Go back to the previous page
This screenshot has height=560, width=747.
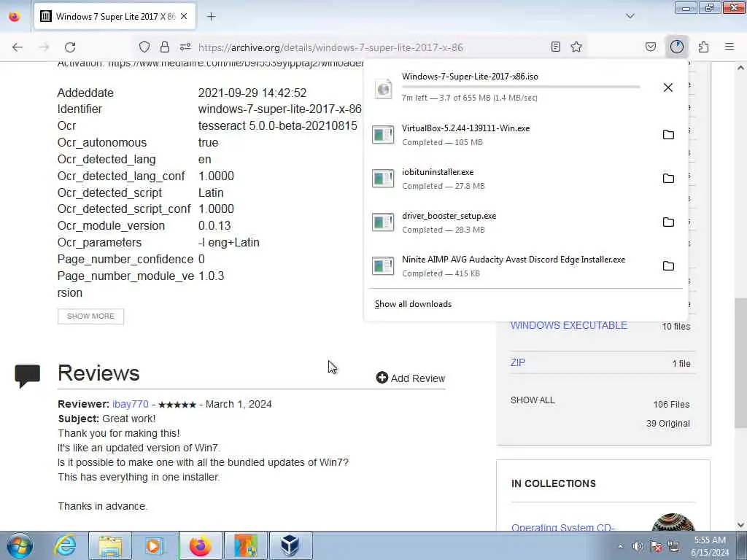[18, 47]
